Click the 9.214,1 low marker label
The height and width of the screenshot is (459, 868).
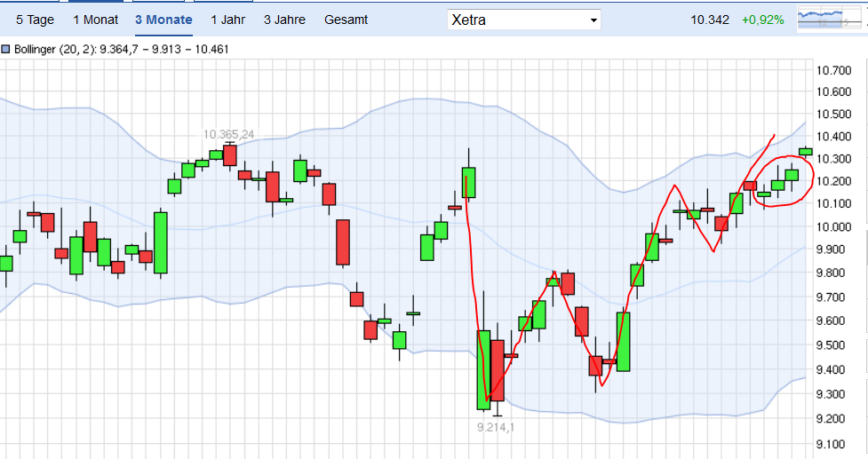[x=497, y=427]
